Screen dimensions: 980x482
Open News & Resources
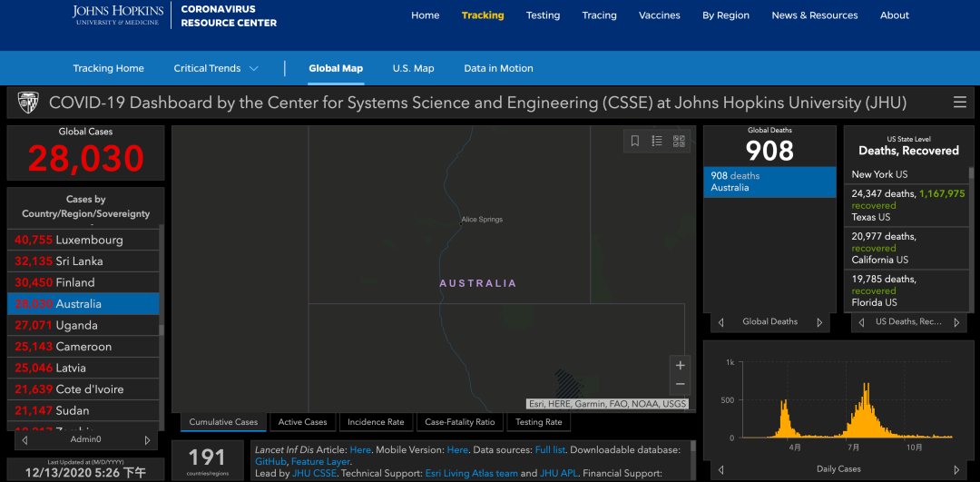pyautogui.click(x=814, y=15)
